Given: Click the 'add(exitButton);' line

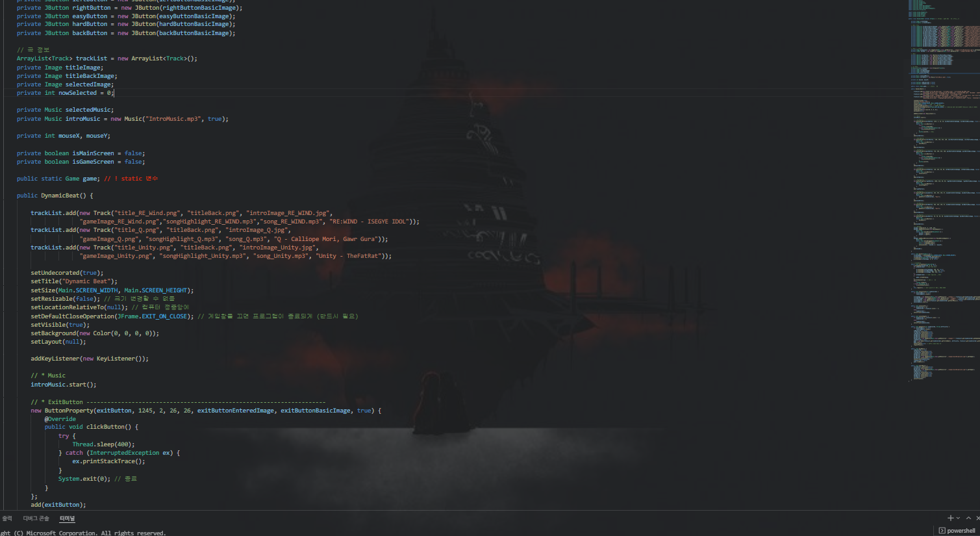Looking at the screenshot, I should [58, 505].
